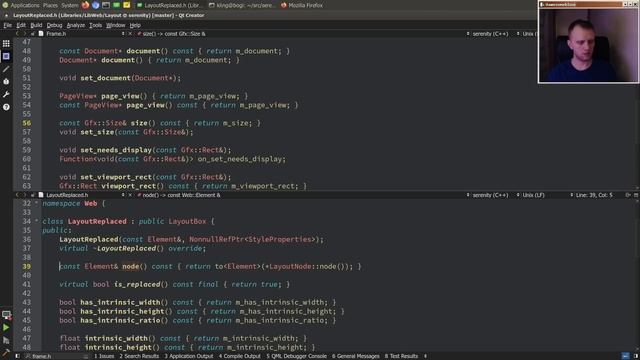Click the Start Debugging icon below Run
The image size is (640, 360).
pos(6,340)
